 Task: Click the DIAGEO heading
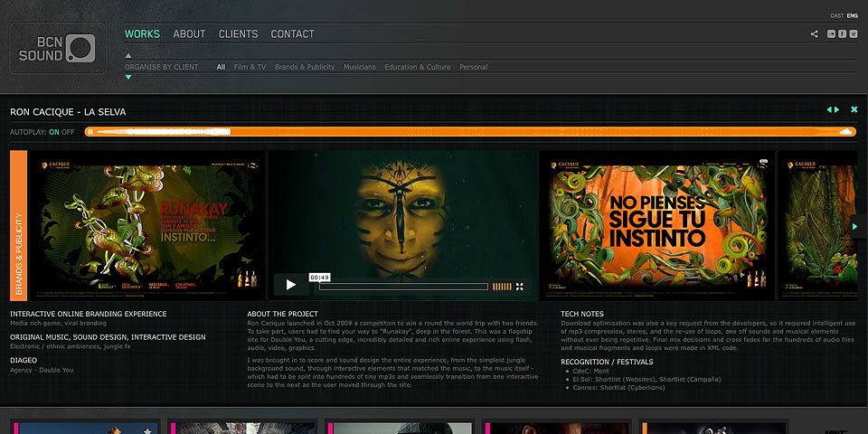click(x=24, y=361)
